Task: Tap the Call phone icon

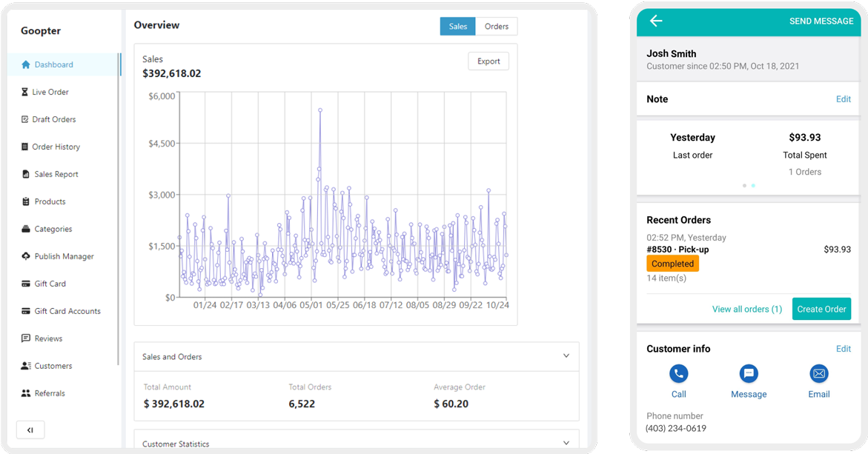Action: coord(679,374)
